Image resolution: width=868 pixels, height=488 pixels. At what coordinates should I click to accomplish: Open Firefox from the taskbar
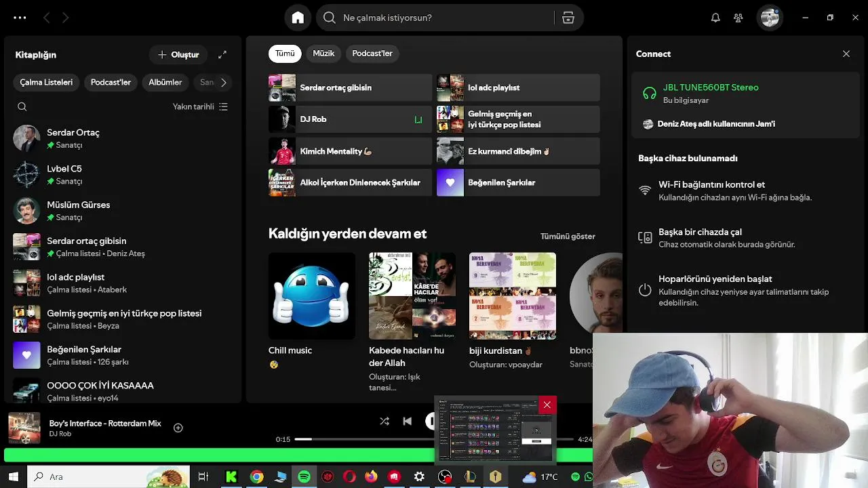tap(371, 476)
